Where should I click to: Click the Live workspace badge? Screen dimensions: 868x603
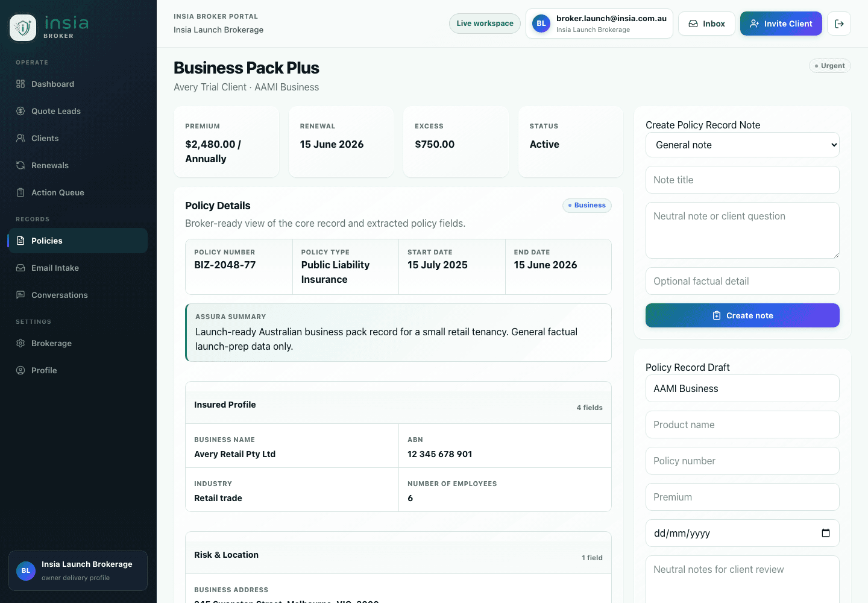485,24
